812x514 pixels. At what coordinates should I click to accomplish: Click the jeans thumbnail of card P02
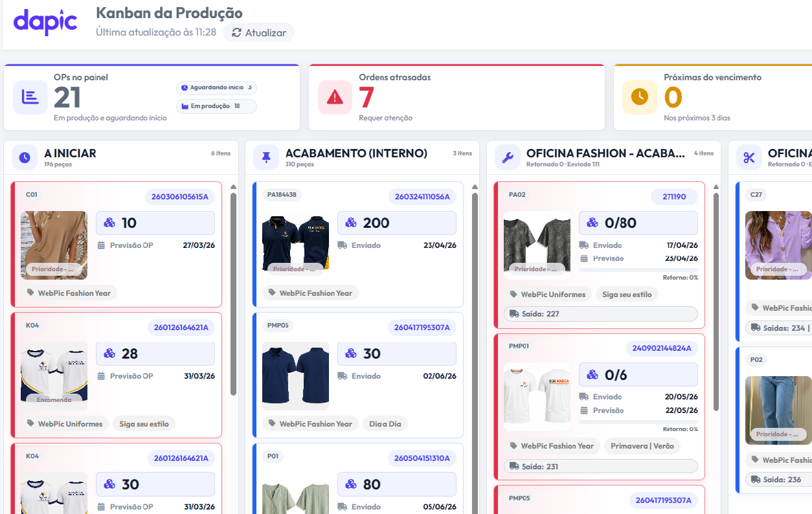(778, 410)
